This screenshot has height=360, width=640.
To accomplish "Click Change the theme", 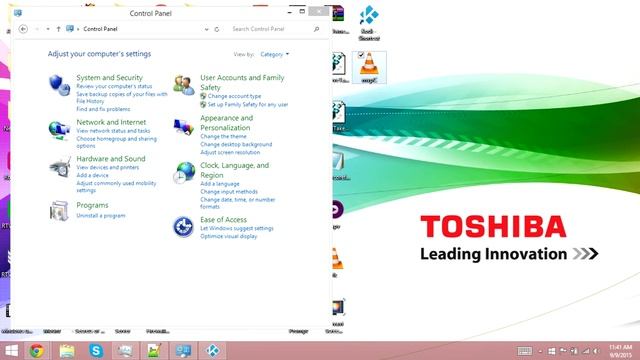I will coord(223,136).
